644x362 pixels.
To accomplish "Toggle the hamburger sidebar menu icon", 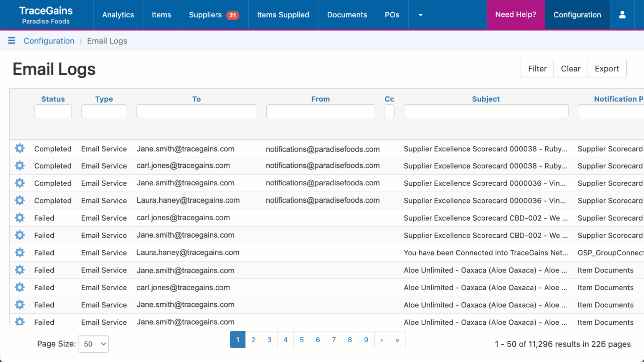I will [x=11, y=41].
